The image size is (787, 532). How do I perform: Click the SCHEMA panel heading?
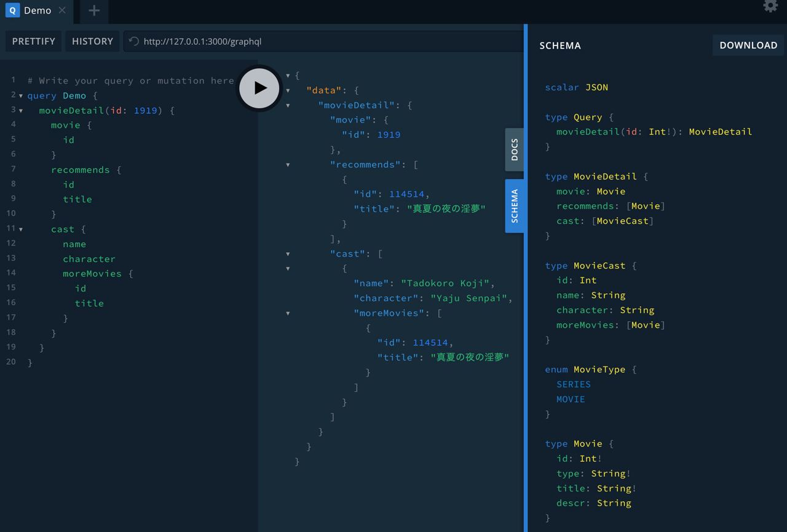point(560,46)
